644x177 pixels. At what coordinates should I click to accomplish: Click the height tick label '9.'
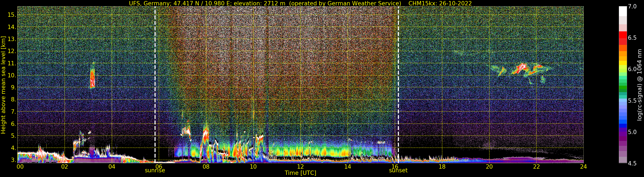pyautogui.click(x=13, y=87)
